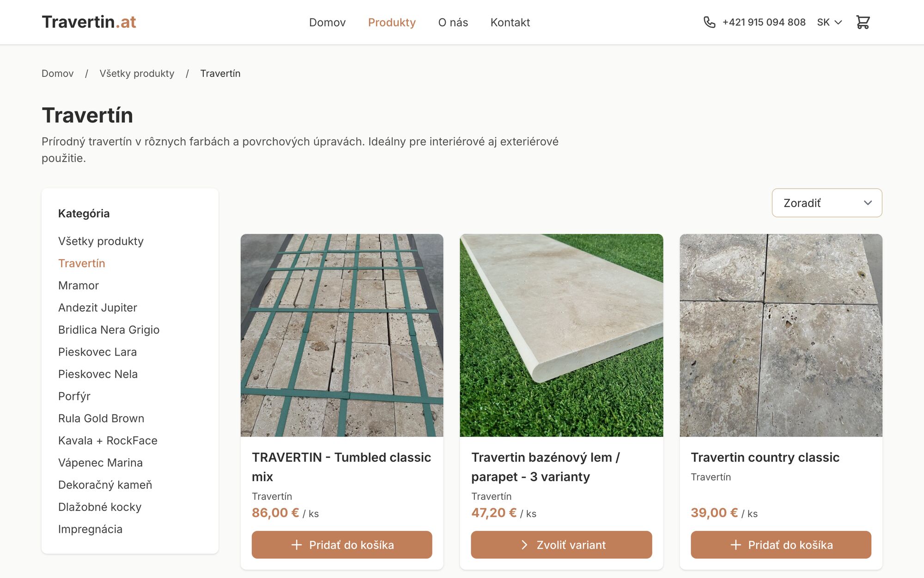Click Zvoliť variant for bazénový lem

click(x=561, y=545)
